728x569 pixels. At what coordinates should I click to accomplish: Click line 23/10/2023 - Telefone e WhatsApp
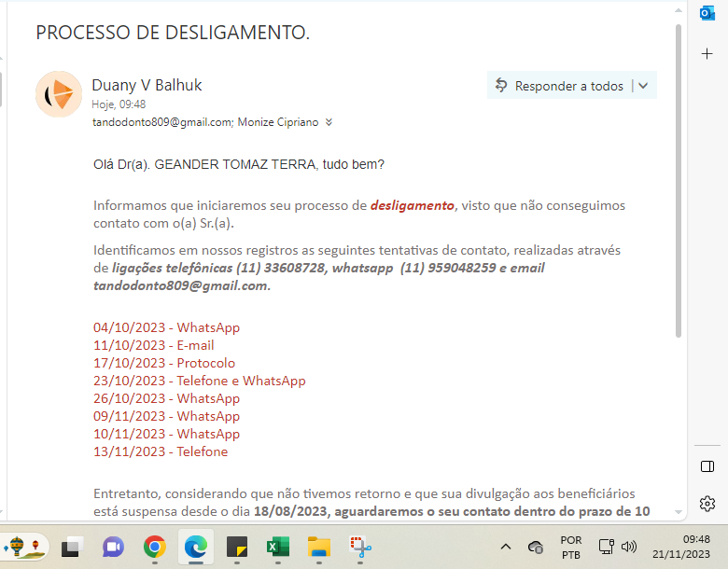pos(200,381)
